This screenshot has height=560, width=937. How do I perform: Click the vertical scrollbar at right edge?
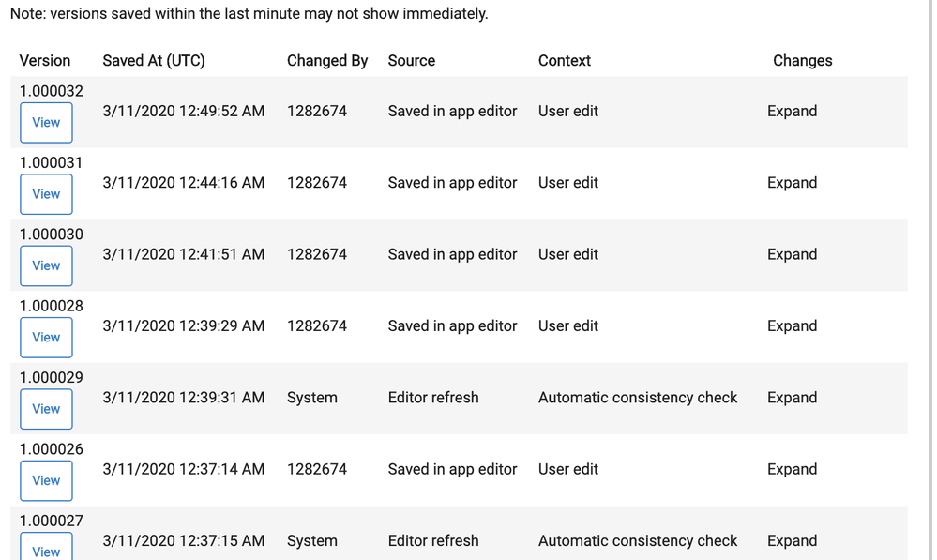931,280
